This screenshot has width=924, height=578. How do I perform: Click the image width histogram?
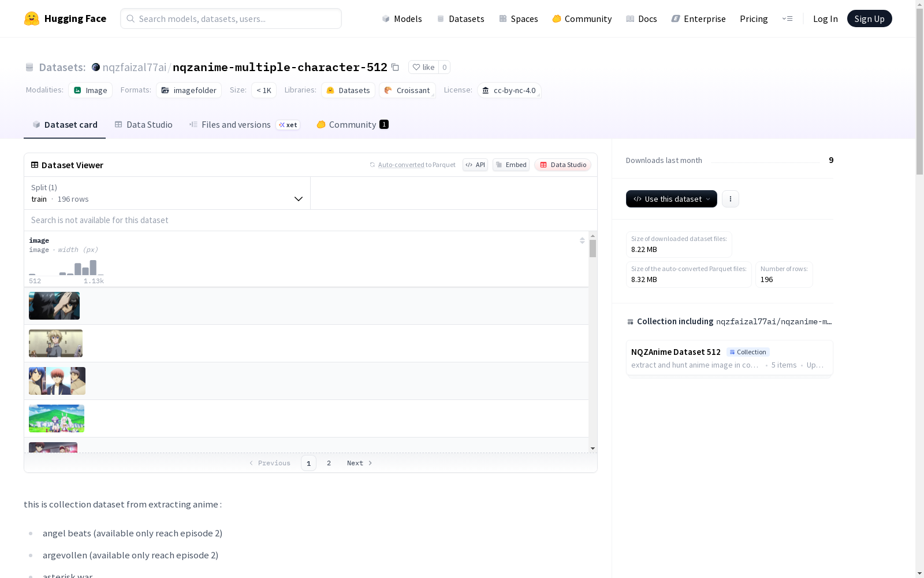[66, 268]
